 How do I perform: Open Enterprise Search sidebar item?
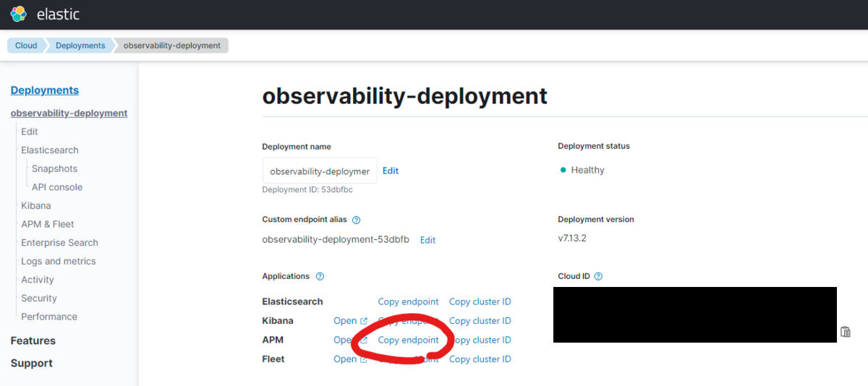tap(59, 243)
